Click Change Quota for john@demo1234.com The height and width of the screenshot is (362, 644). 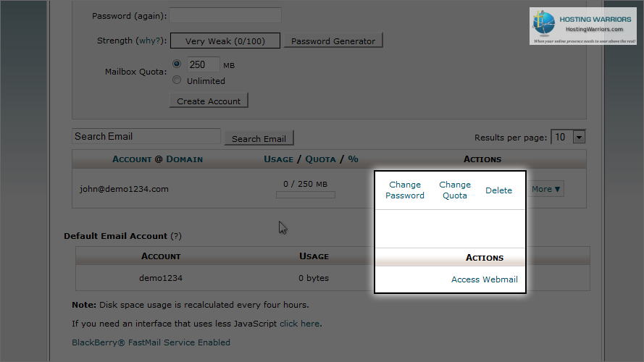coord(455,190)
